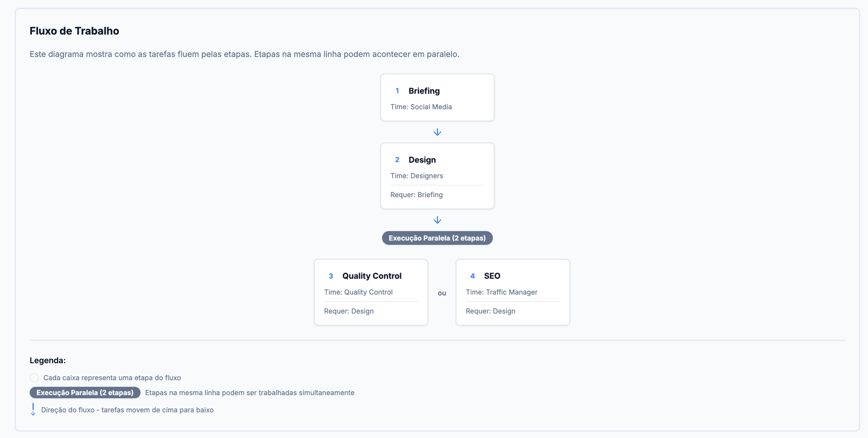Click the Execução Paralela badge in the legend
This screenshot has height=438, width=868.
pyautogui.click(x=85, y=392)
